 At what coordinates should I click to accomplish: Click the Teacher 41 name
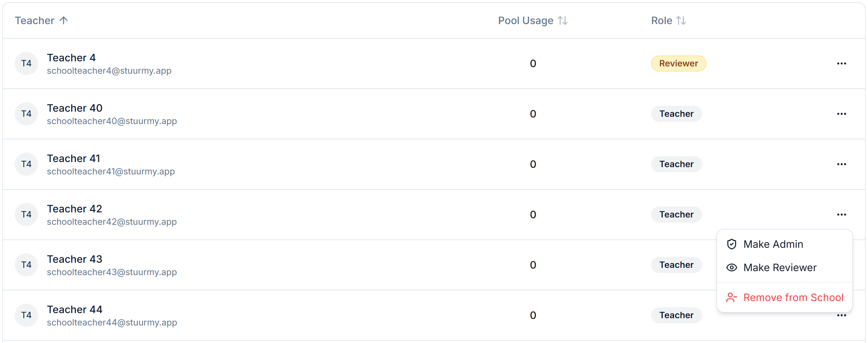tap(73, 158)
